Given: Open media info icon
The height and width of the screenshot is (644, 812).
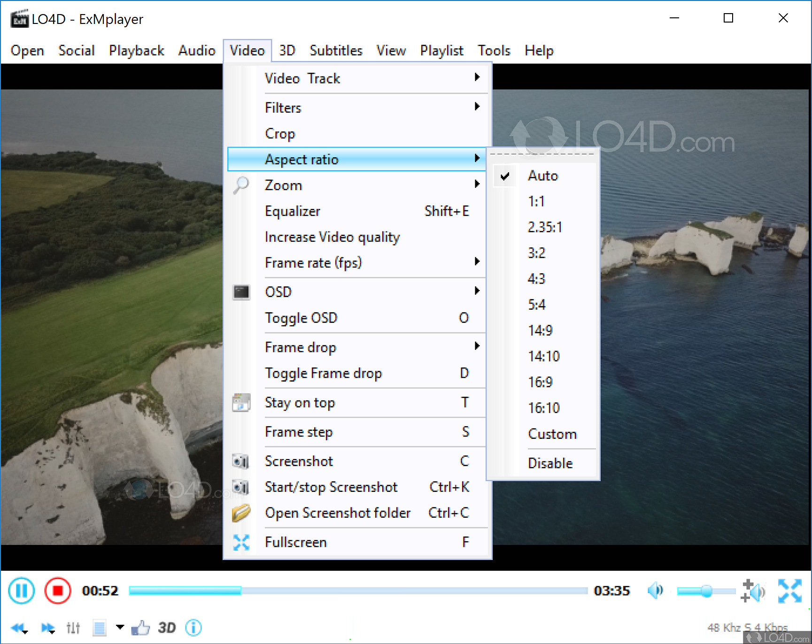Looking at the screenshot, I should pyautogui.click(x=193, y=628).
